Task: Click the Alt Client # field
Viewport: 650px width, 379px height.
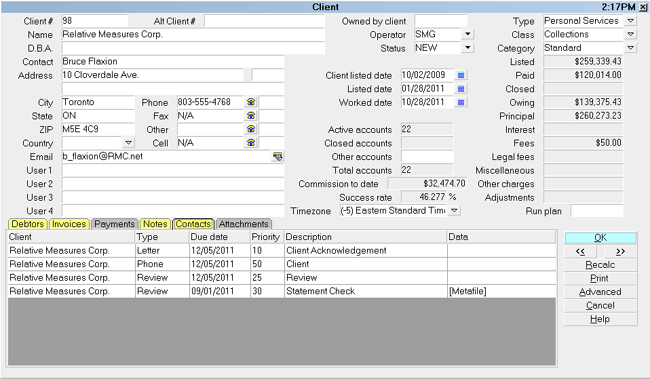Action: coord(264,21)
